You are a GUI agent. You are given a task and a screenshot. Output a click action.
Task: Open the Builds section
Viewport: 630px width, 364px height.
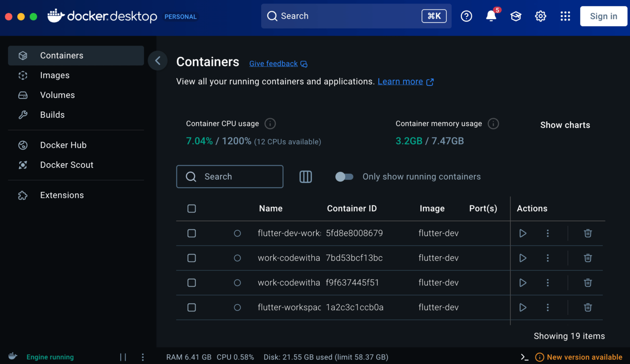[x=52, y=114]
